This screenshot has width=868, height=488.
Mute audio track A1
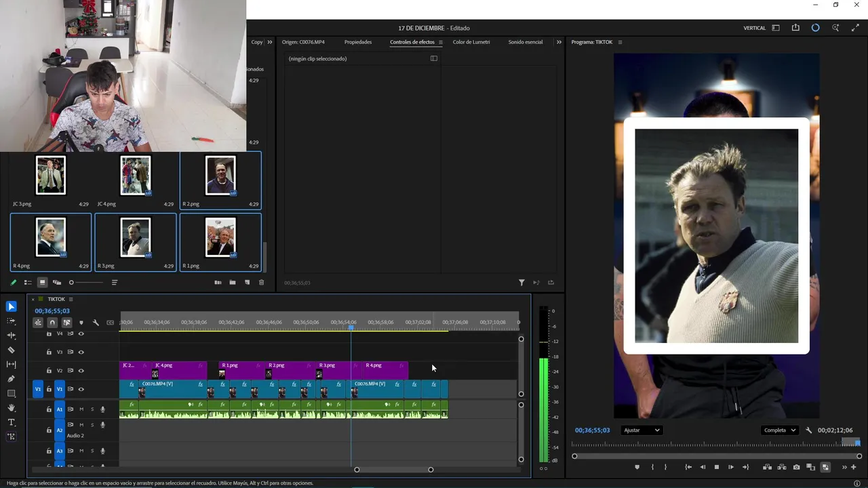(81, 409)
